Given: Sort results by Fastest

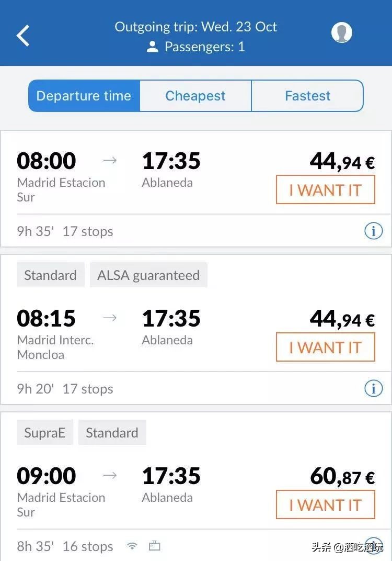Looking at the screenshot, I should point(307,96).
